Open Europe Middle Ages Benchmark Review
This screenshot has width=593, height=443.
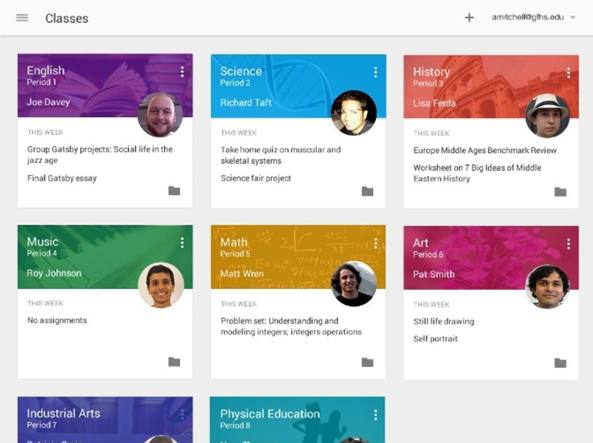[485, 151]
